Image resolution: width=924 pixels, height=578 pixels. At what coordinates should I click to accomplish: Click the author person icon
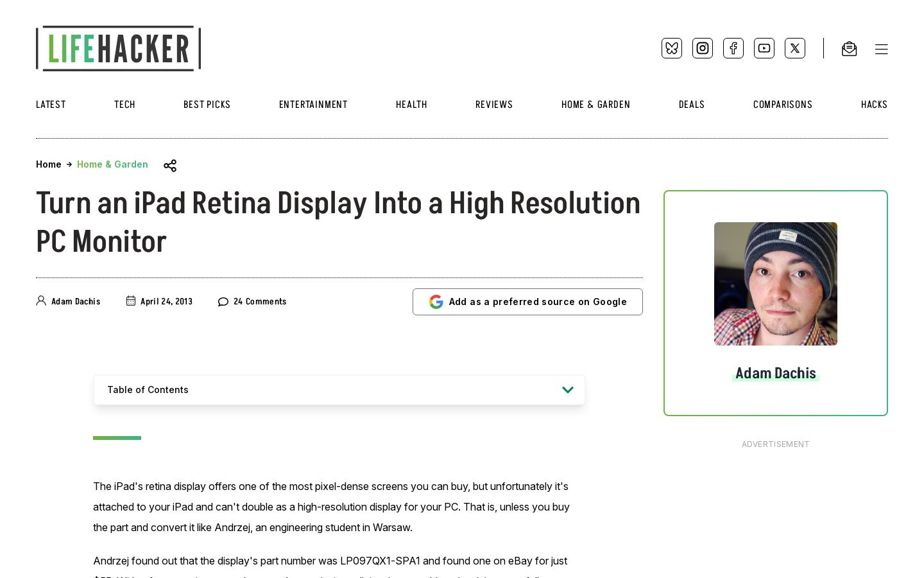tap(41, 301)
